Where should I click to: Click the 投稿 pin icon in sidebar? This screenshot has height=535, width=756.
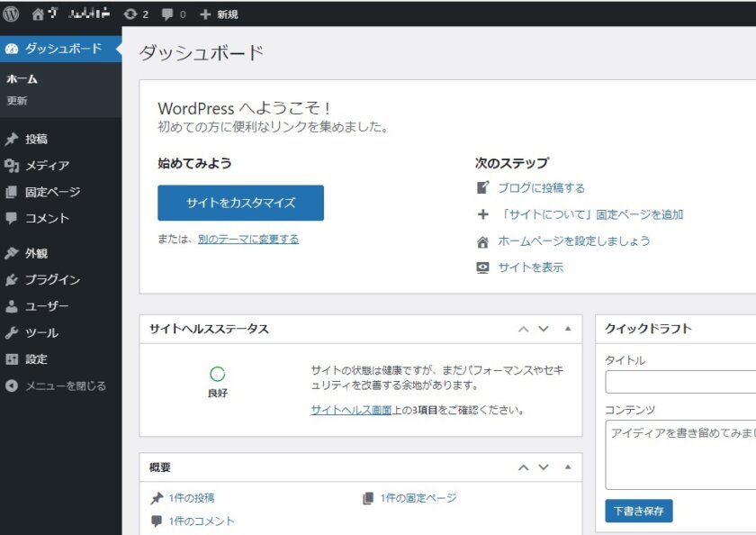click(12, 140)
